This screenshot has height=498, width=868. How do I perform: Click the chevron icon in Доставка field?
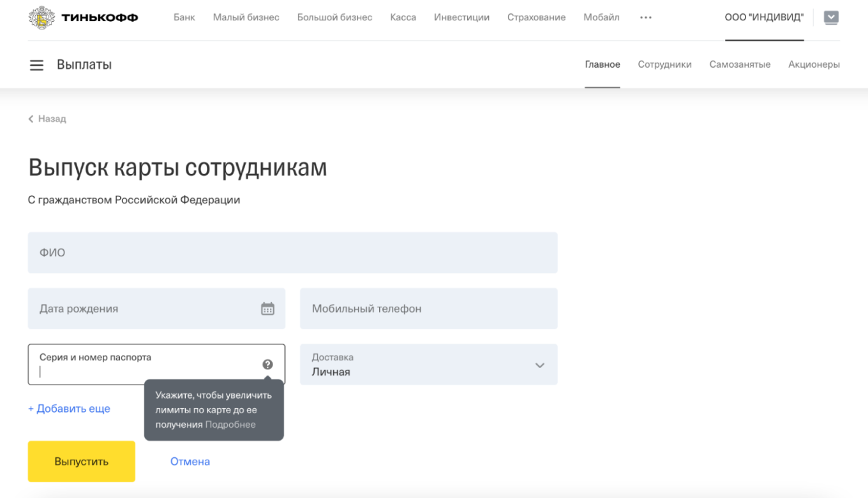[539, 365]
